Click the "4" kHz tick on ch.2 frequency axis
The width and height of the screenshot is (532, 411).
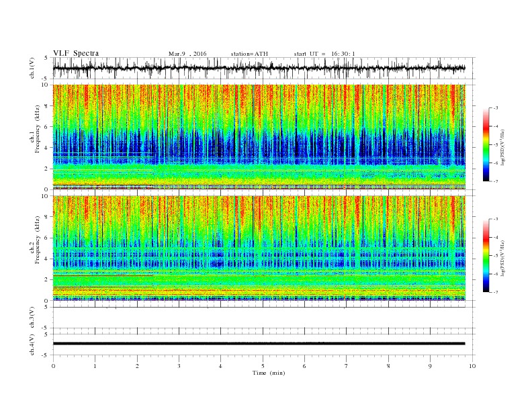click(x=47, y=259)
